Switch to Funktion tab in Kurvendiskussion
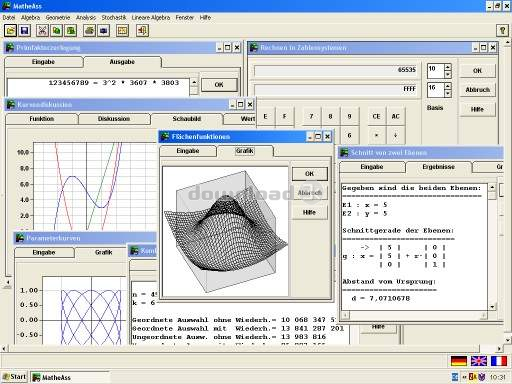 pyautogui.click(x=41, y=119)
